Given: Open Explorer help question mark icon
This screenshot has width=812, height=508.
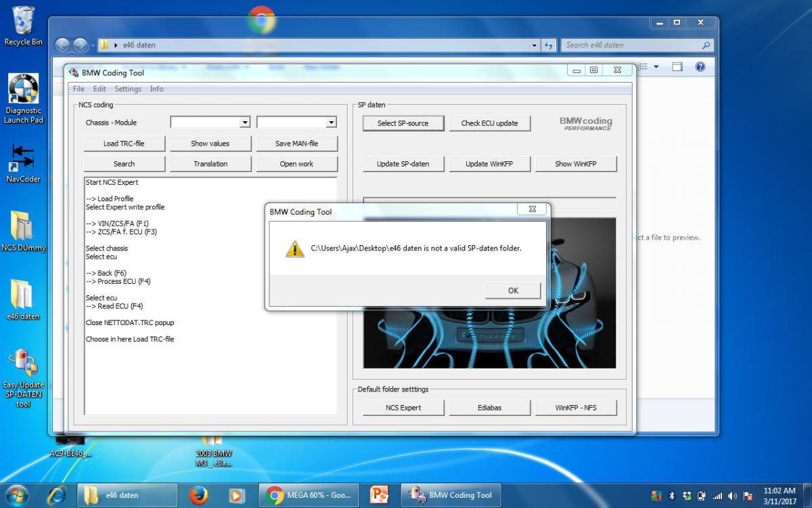Looking at the screenshot, I should tap(700, 67).
